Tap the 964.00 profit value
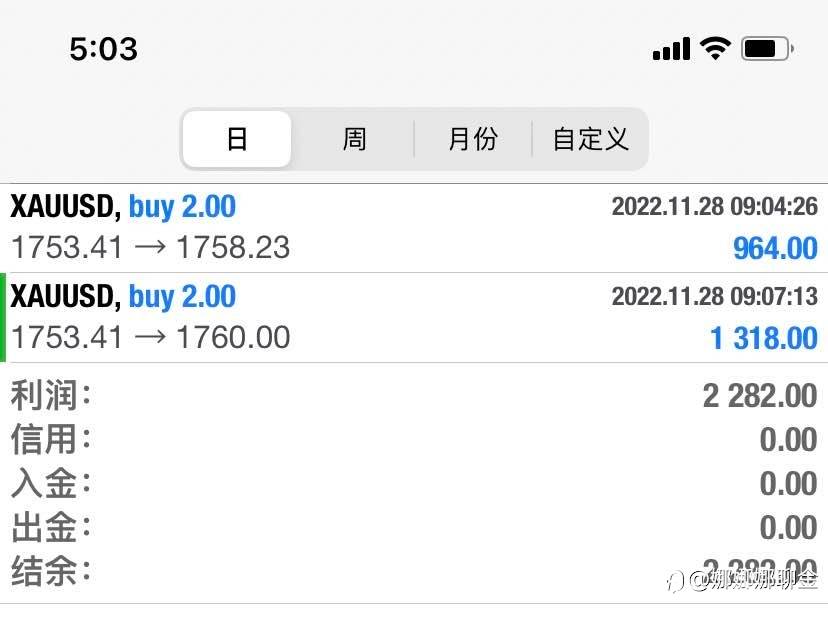 tap(775, 248)
